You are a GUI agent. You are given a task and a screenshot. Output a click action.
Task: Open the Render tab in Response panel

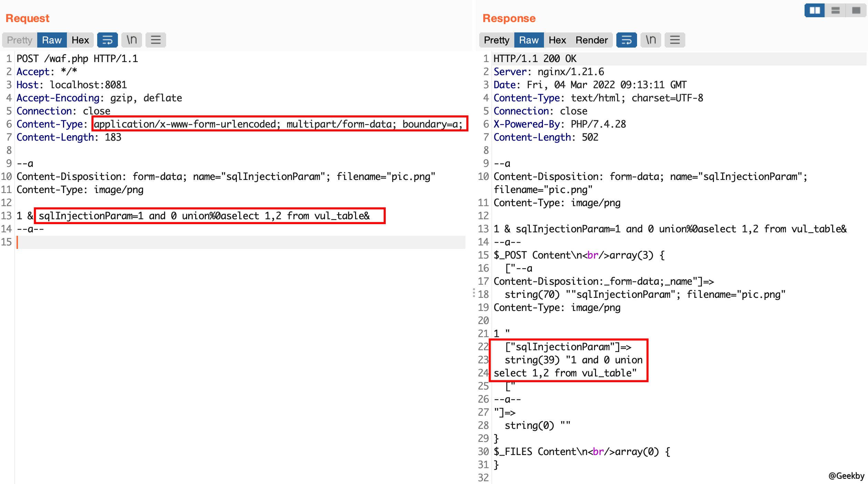(x=592, y=40)
